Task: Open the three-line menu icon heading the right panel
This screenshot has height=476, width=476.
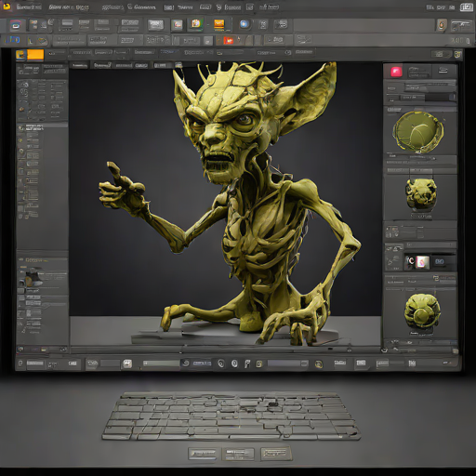Action: tap(443, 71)
